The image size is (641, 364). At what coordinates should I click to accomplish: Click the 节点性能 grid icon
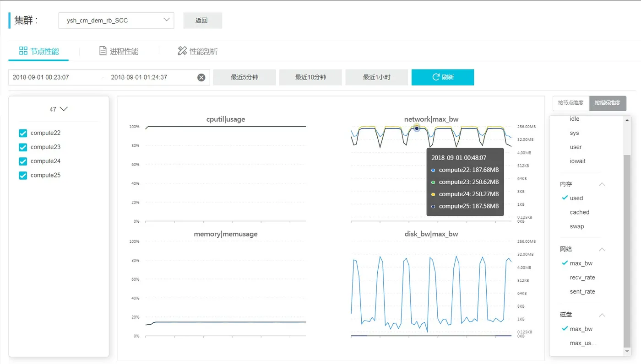tap(23, 51)
